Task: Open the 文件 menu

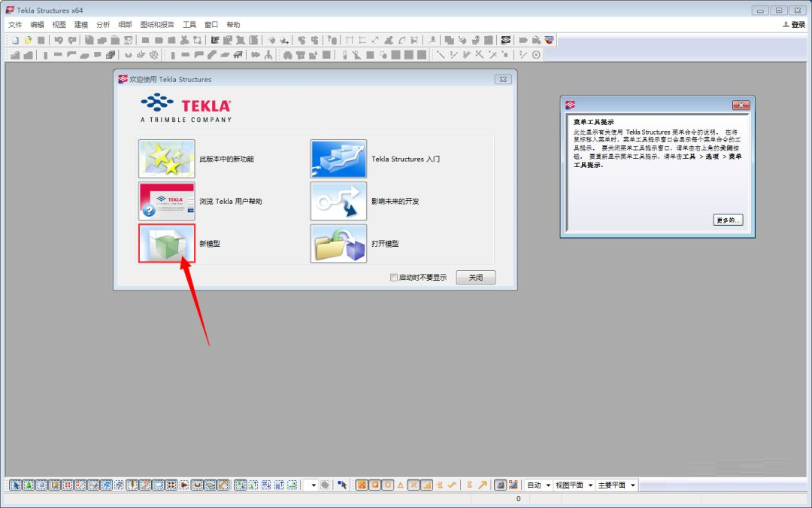Action: (x=15, y=24)
